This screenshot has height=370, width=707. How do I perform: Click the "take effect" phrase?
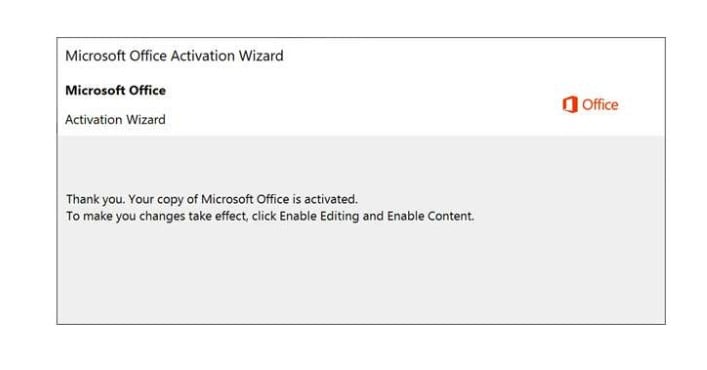click(218, 216)
